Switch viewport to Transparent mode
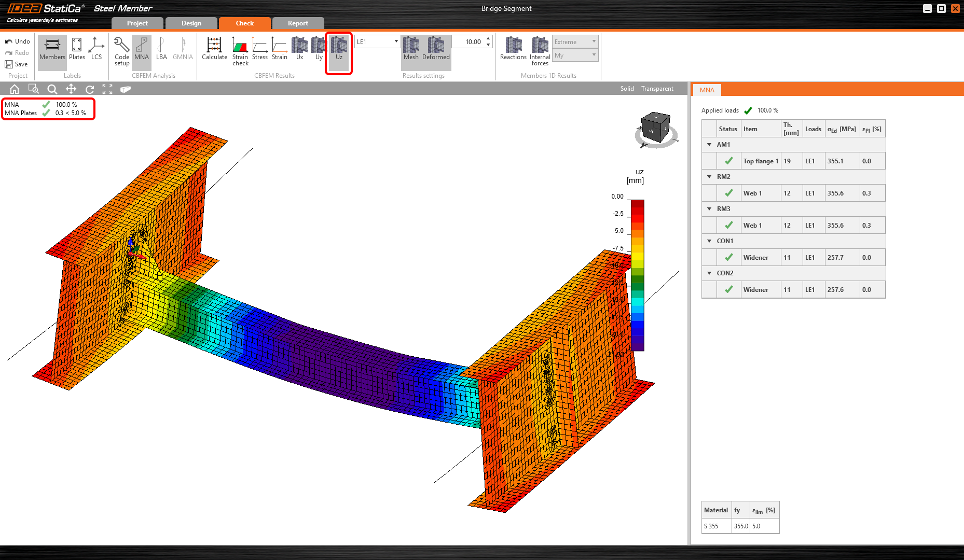Viewport: 964px width, 560px height. [x=656, y=88]
